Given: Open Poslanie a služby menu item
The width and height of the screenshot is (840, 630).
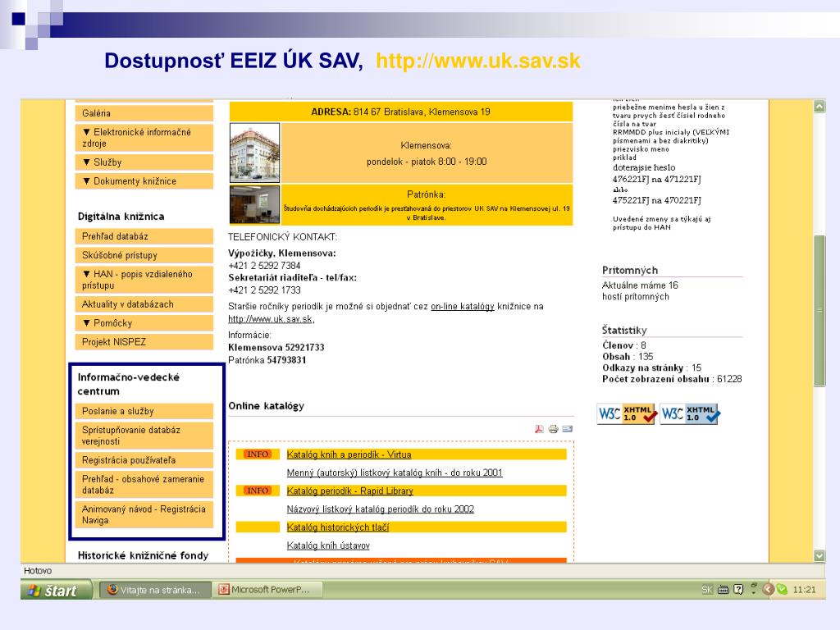Looking at the screenshot, I should pos(144,412).
